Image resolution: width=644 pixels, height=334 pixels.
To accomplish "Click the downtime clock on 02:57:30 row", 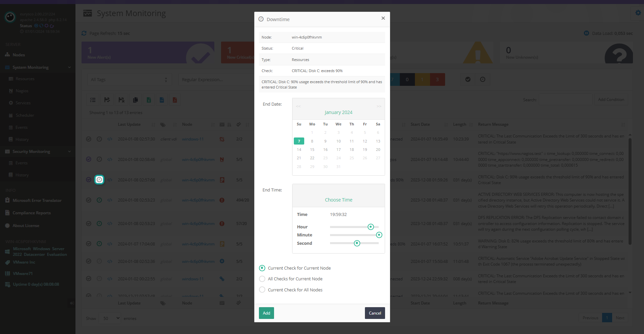I will click(x=99, y=139).
